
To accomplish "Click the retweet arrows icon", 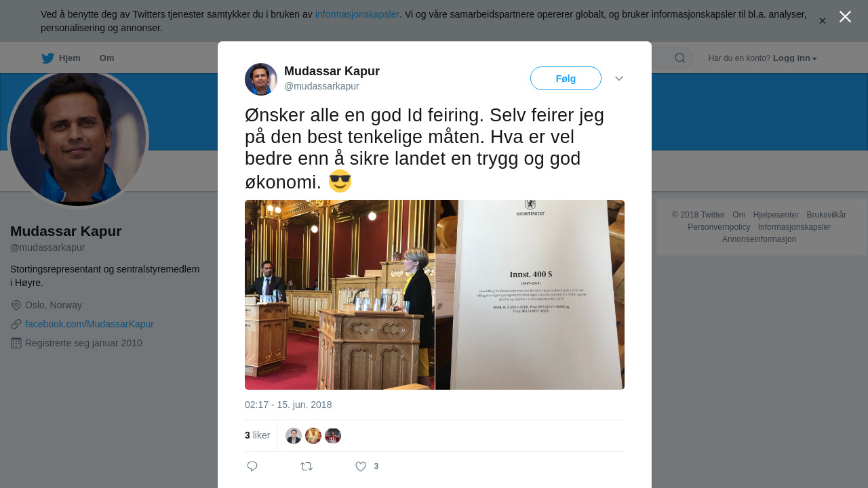I will tap(307, 466).
